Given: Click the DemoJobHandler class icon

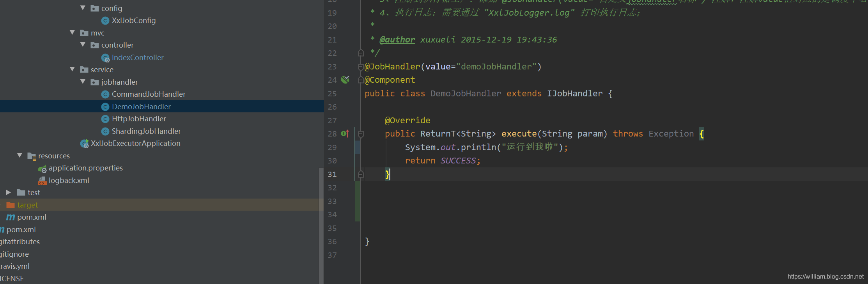Looking at the screenshot, I should pos(105,106).
